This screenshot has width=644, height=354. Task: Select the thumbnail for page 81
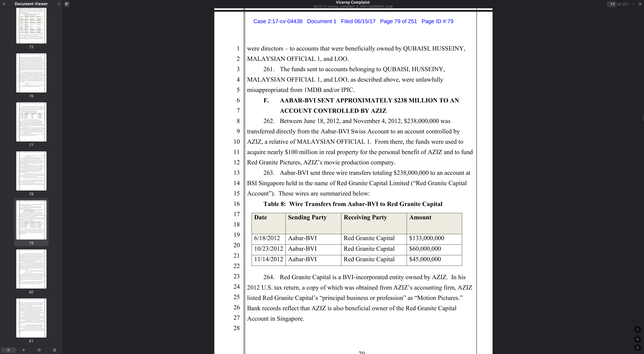pyautogui.click(x=31, y=318)
